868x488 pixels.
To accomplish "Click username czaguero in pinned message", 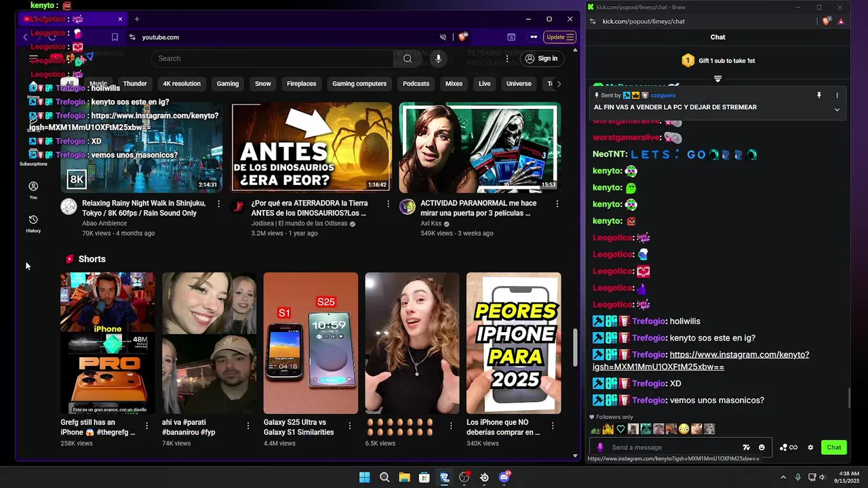I will coord(663,96).
